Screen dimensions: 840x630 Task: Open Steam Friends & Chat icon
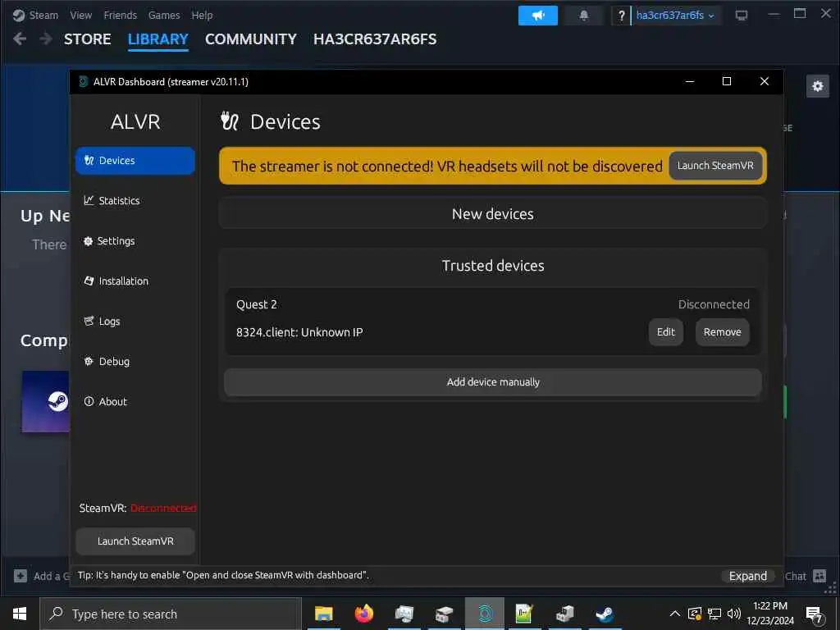click(x=819, y=576)
